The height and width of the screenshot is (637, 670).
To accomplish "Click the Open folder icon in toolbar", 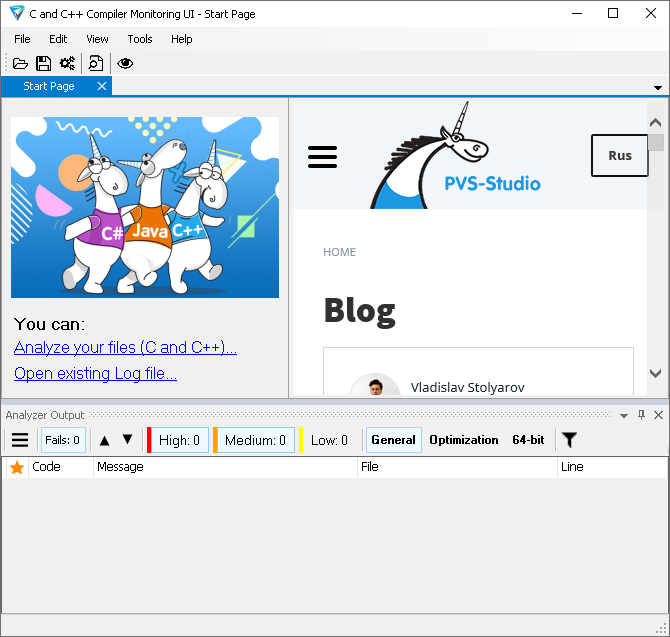I will (x=20, y=63).
